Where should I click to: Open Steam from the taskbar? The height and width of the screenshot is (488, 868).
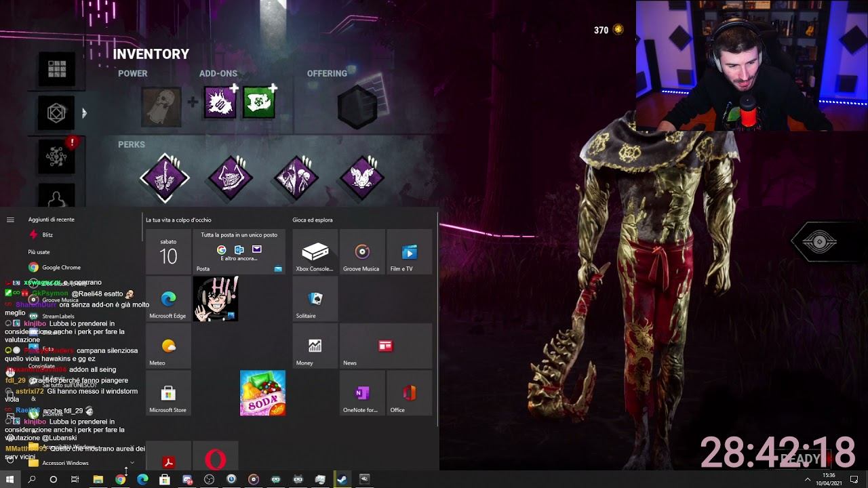(x=342, y=479)
